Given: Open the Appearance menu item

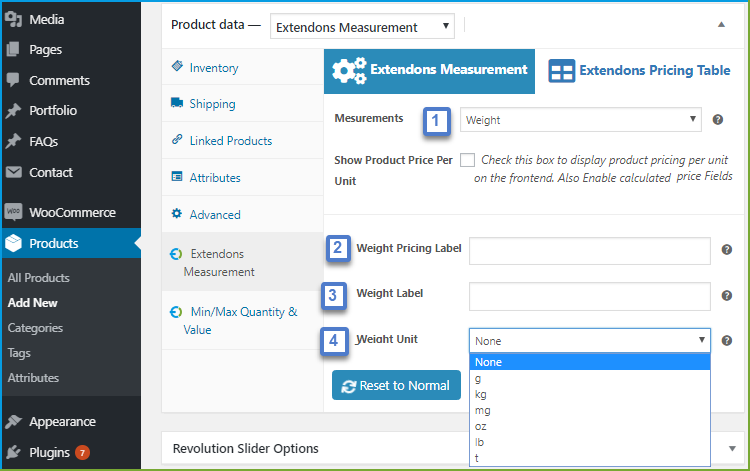Looking at the screenshot, I should click(71, 421).
